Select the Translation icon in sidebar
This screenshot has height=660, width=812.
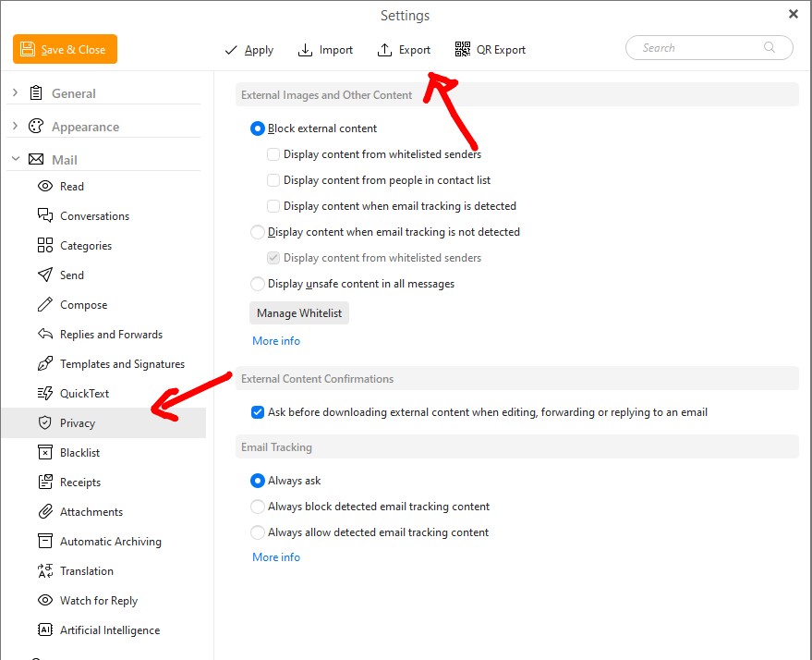point(44,571)
